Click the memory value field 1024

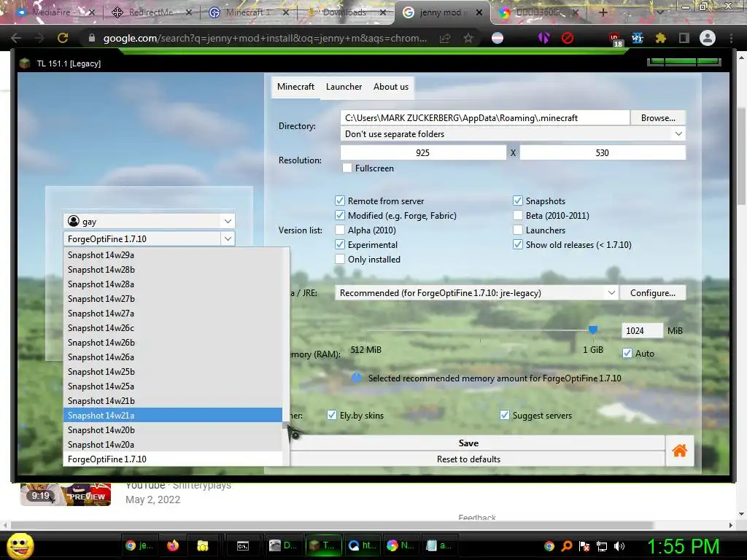(x=642, y=330)
